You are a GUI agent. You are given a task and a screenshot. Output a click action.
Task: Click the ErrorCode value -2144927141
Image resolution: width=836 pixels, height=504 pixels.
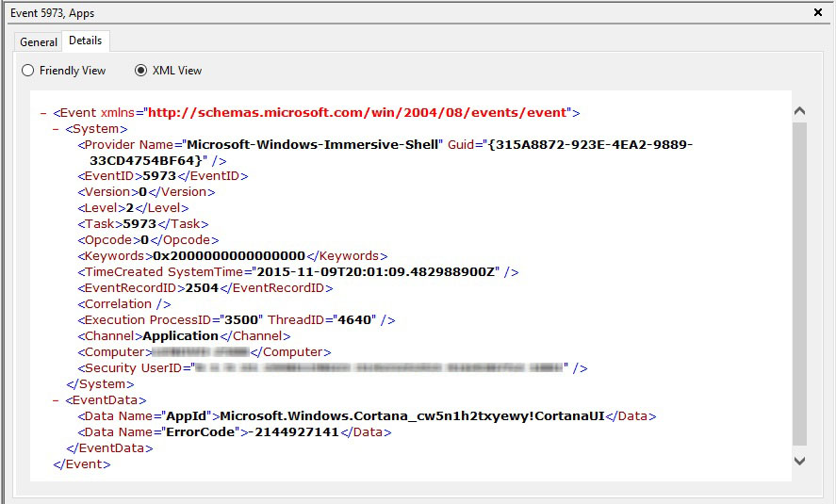[294, 432]
